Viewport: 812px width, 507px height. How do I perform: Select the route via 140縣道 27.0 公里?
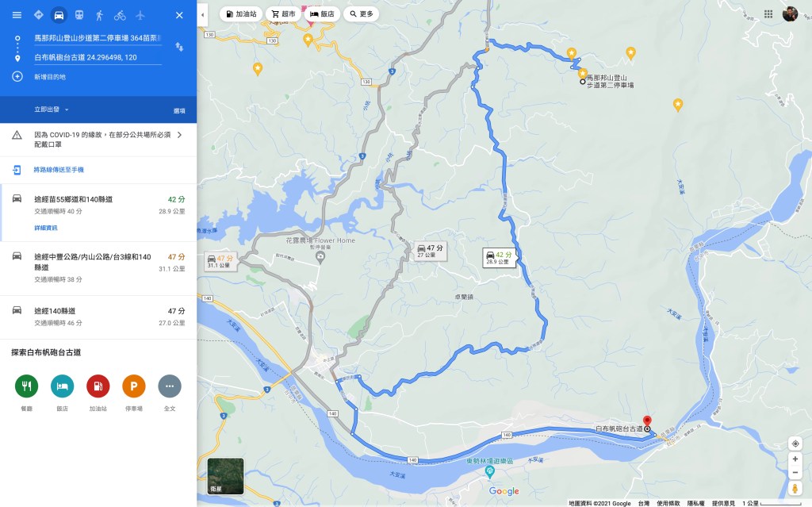point(98,317)
